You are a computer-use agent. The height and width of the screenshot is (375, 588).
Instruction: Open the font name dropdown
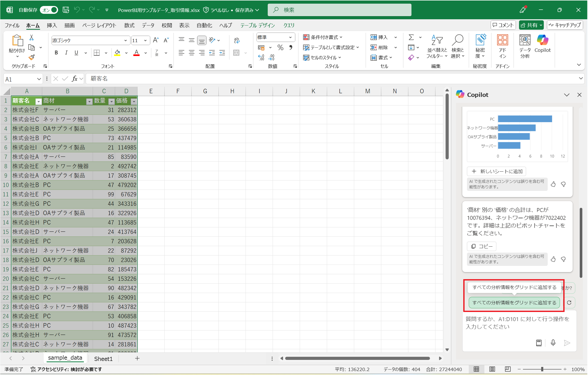(126, 40)
